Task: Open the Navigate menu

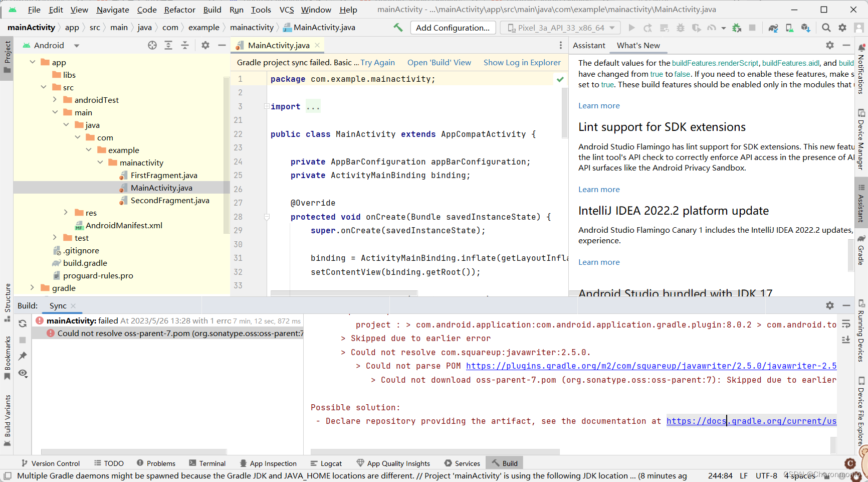Action: click(113, 10)
